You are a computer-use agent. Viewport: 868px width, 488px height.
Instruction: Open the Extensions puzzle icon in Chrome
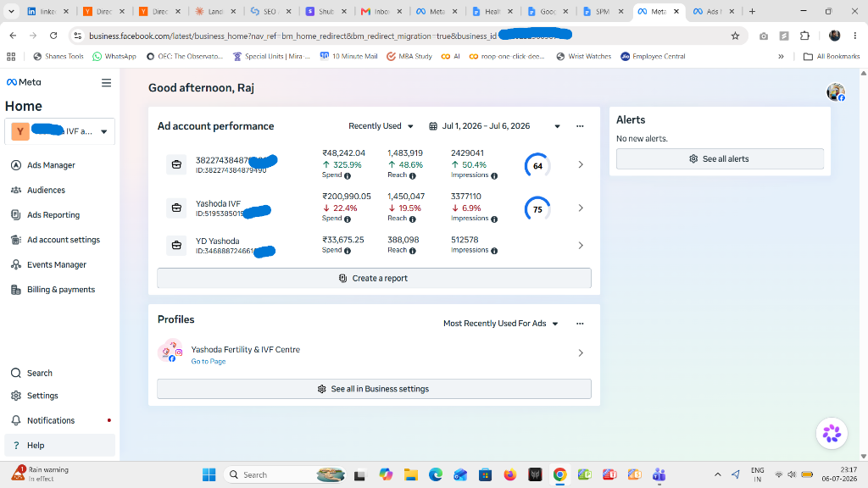pyautogui.click(x=805, y=36)
